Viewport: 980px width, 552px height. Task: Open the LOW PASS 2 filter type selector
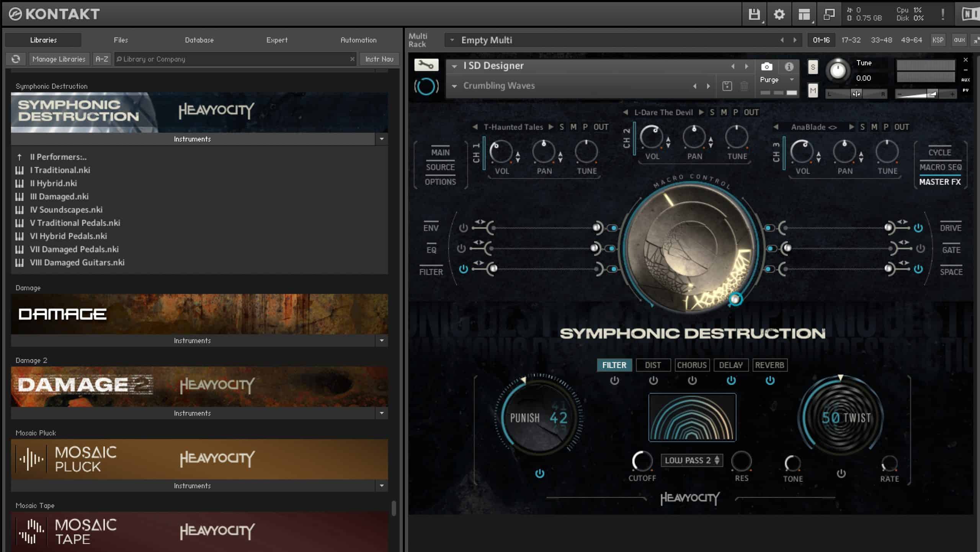coord(692,460)
